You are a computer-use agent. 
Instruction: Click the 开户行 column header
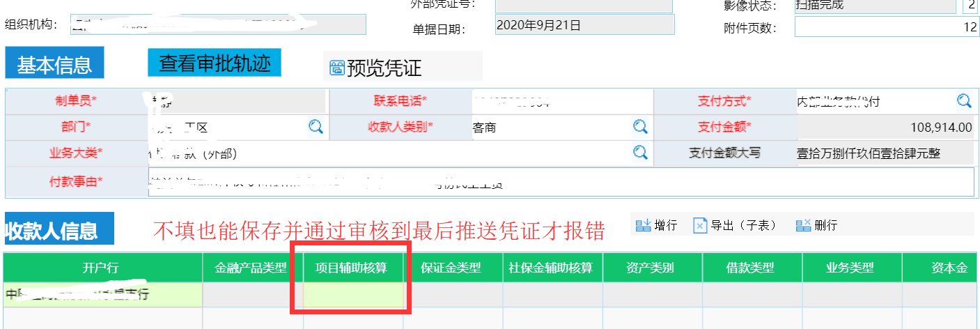click(102, 268)
